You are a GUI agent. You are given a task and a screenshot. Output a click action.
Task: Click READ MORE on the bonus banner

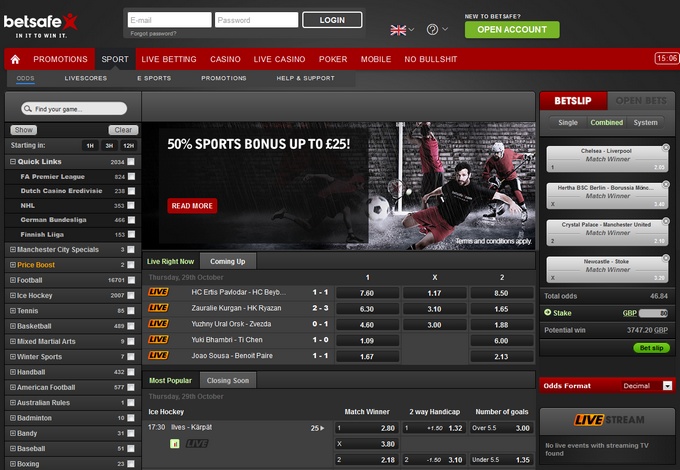click(192, 206)
